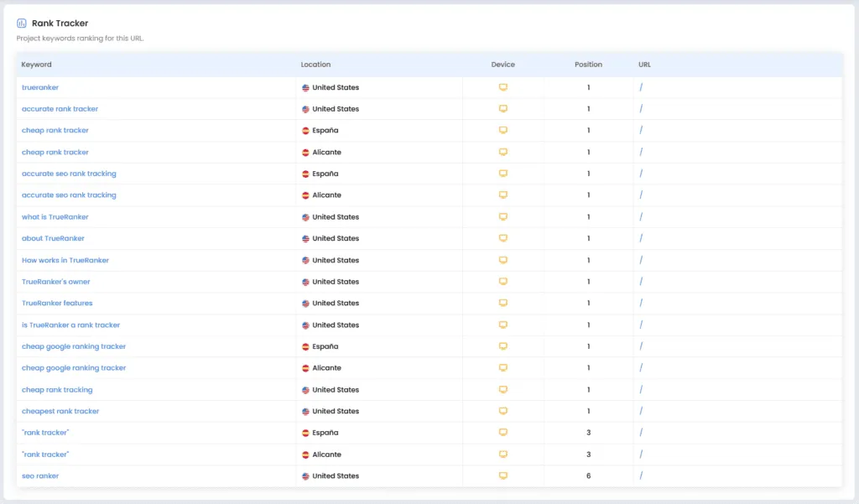The image size is (859, 504).
Task: Click desktop icon in 'cheap rank tracking' row
Action: click(503, 389)
